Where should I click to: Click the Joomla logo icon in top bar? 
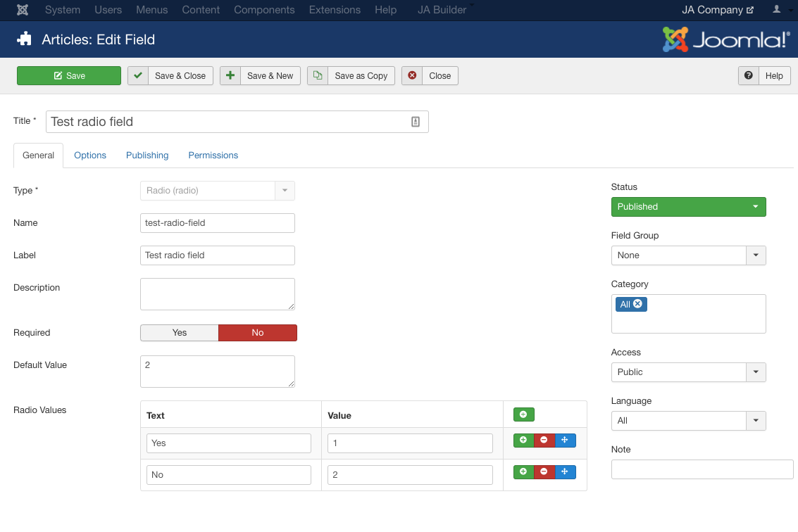point(23,10)
